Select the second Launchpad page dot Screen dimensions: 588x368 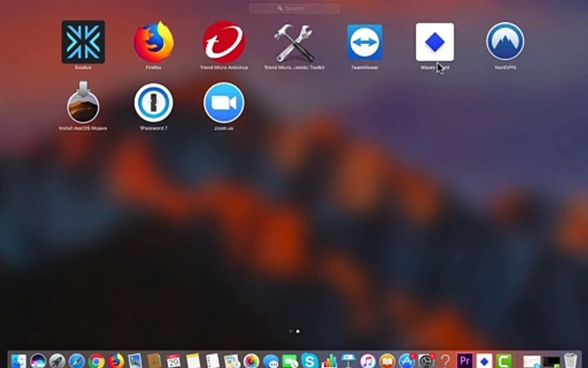tap(298, 331)
